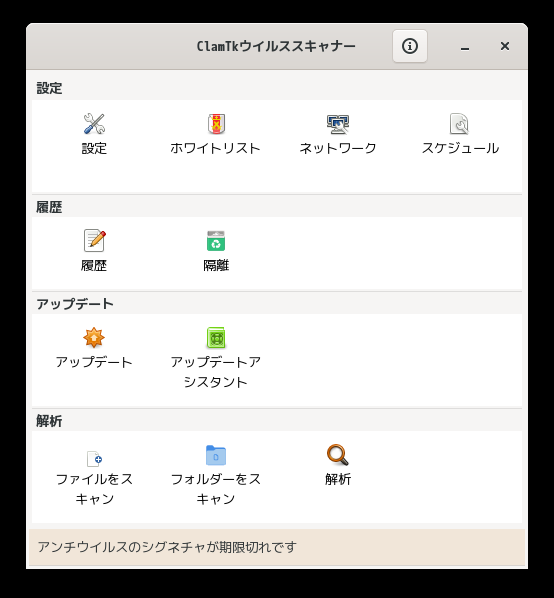Minimize the ClamTk window
The width and height of the screenshot is (554, 598).
(465, 47)
